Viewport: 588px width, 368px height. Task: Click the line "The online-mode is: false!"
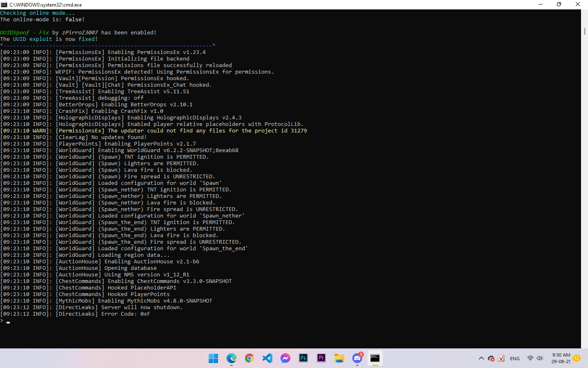(x=42, y=20)
